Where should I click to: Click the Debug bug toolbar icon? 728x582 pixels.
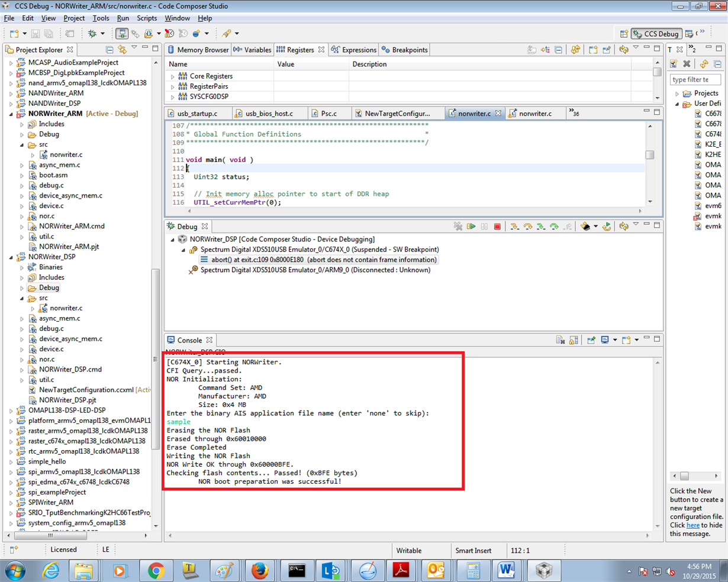[x=92, y=34]
